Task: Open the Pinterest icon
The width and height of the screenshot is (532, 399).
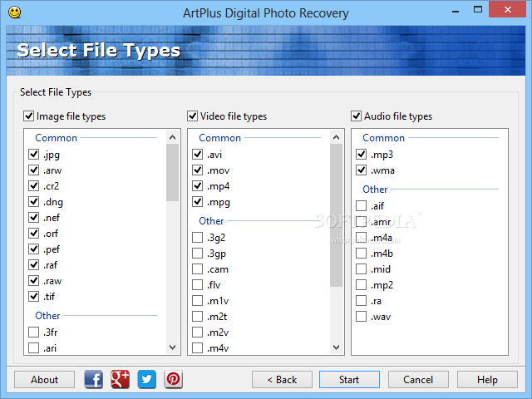Action: click(174, 379)
